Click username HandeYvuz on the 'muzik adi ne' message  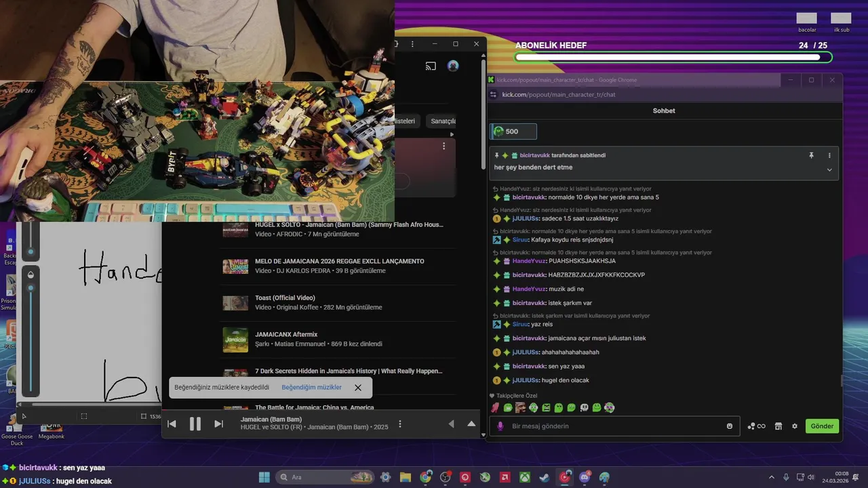(529, 289)
